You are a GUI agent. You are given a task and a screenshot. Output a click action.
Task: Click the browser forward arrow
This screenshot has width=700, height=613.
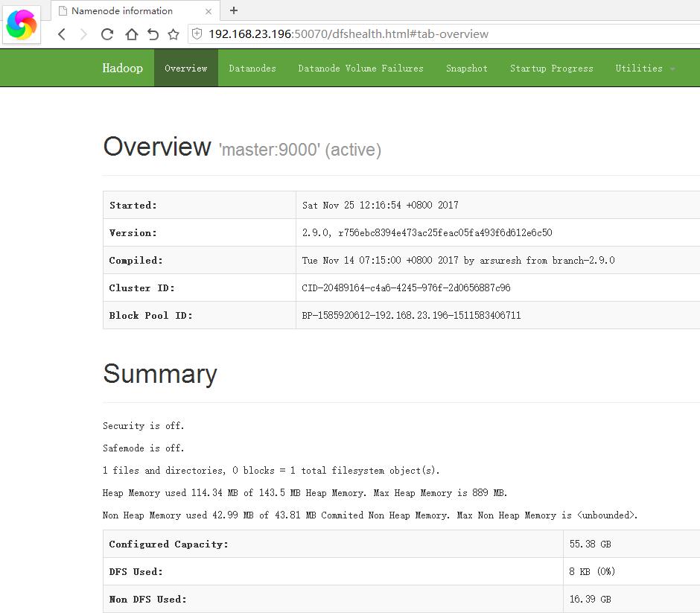(x=83, y=34)
